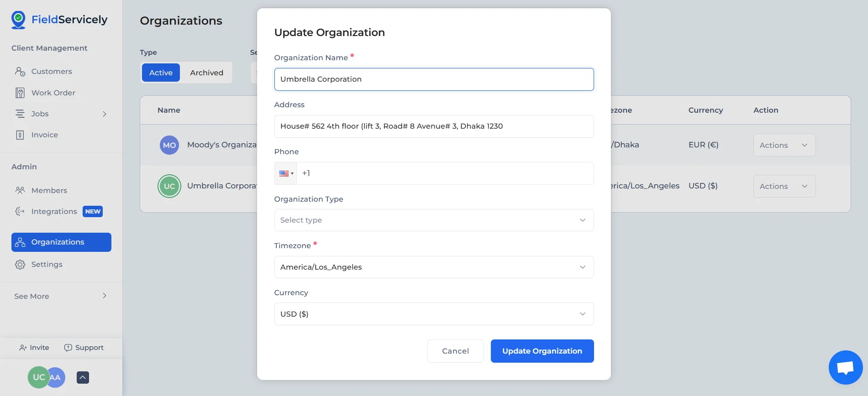
Task: Click the USD ($) table cell
Action: 703,186
